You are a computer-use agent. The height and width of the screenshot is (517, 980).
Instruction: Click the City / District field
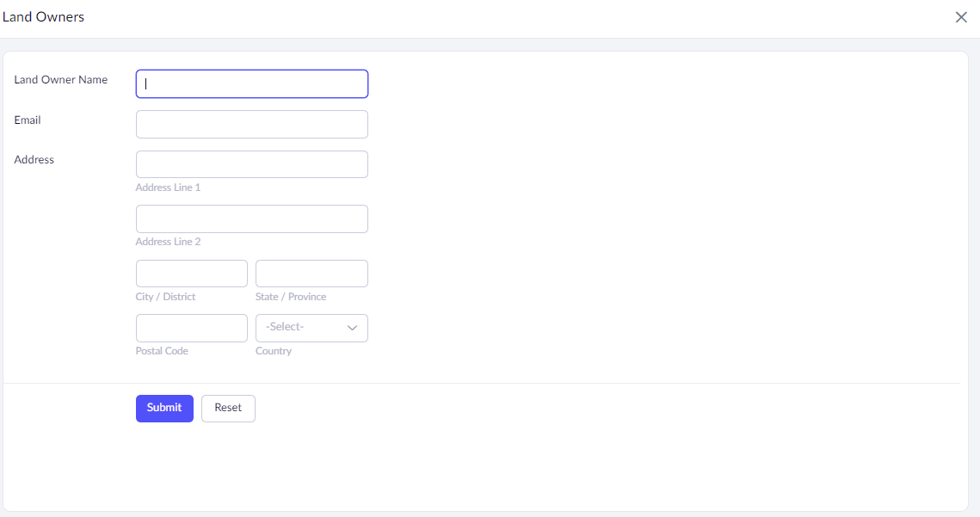192,274
